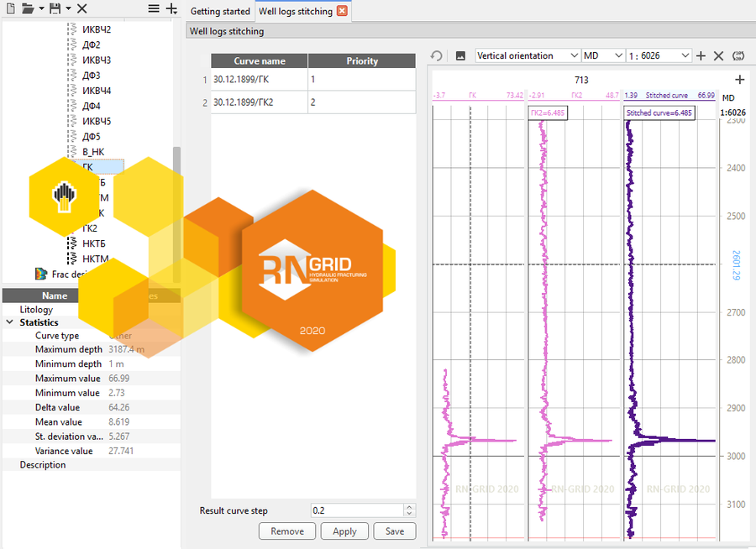Click the hamburger menu icon in project panel
Viewport: 756px width, 549px height.
click(154, 8)
